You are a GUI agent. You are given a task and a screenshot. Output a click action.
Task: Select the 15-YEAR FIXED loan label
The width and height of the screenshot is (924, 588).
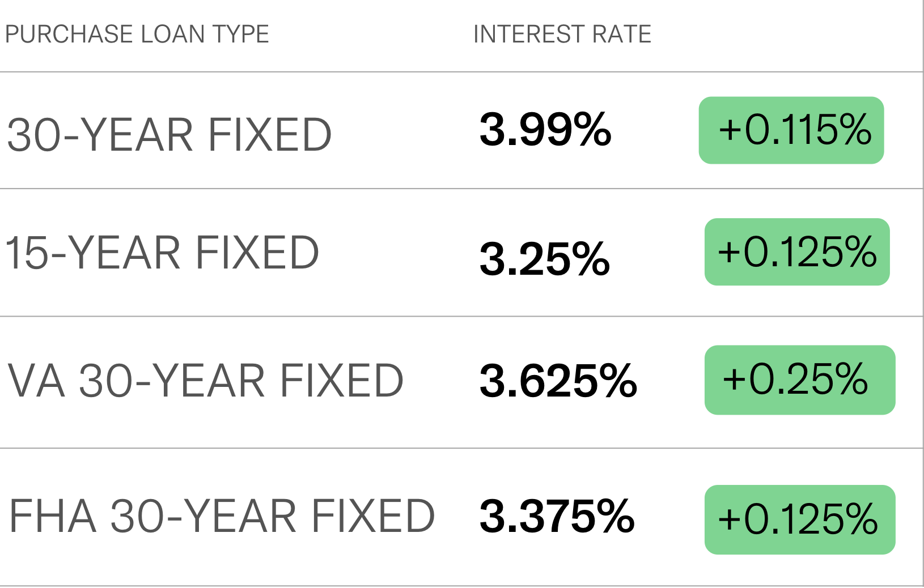click(x=162, y=253)
